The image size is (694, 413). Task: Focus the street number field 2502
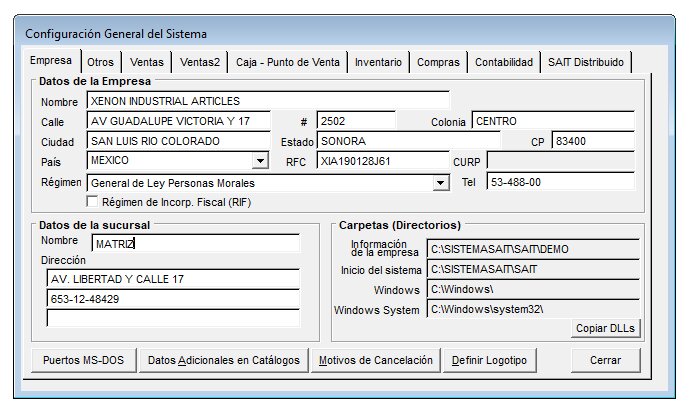356,121
